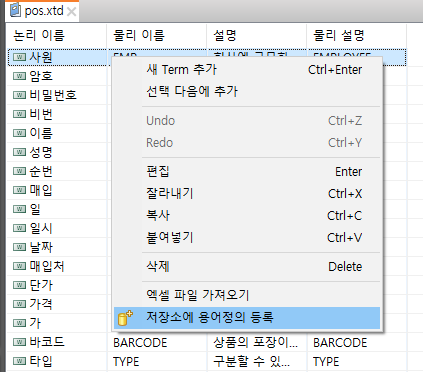Select the '일시' term row
This screenshot has height=372, width=423.
41,228
